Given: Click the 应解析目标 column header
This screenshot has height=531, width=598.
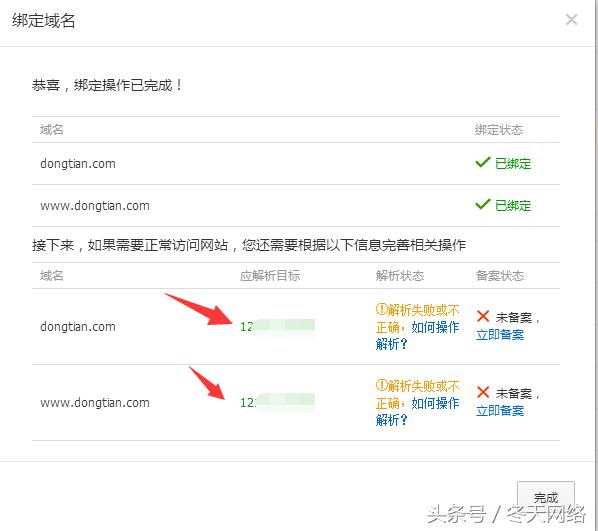Looking at the screenshot, I should click(x=270, y=275).
